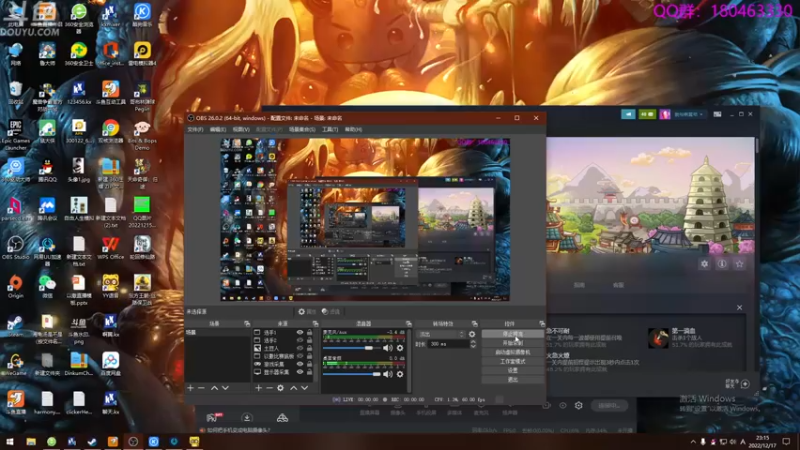This screenshot has height=450, width=800.
Task: Select the 显示器采集 source row
Action: click(283, 372)
